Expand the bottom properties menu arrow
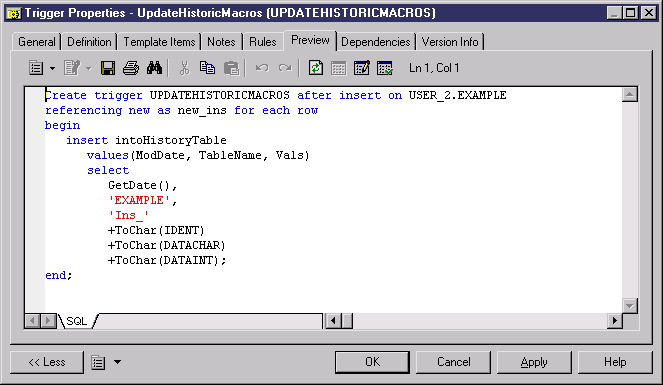 tap(118, 362)
